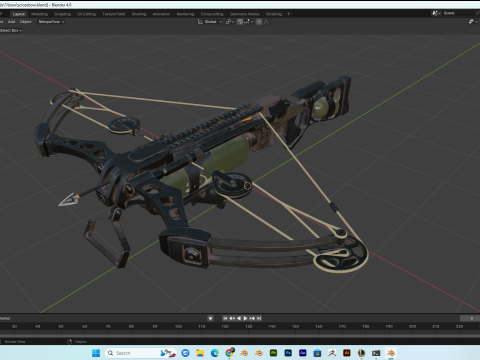Switch to Compositing workspace
480x360 pixels.
pyautogui.click(x=212, y=14)
